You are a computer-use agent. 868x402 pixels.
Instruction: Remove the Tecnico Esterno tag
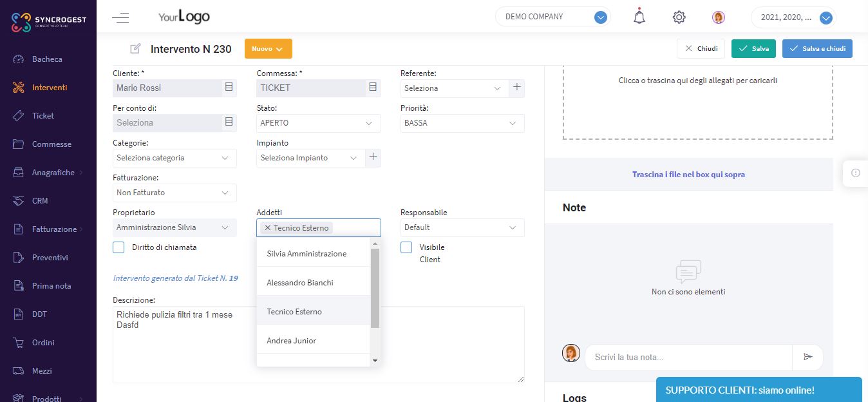[x=267, y=227]
